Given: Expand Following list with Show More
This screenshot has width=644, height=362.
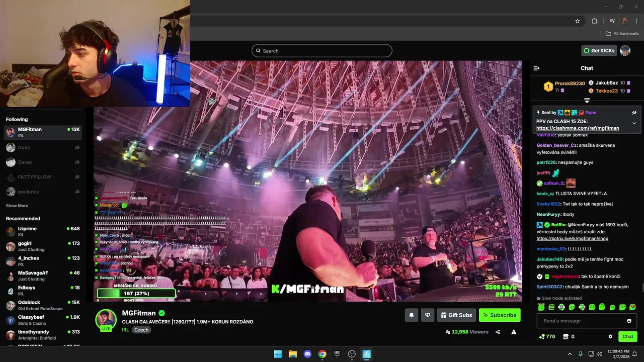Looking at the screenshot, I should (17, 206).
